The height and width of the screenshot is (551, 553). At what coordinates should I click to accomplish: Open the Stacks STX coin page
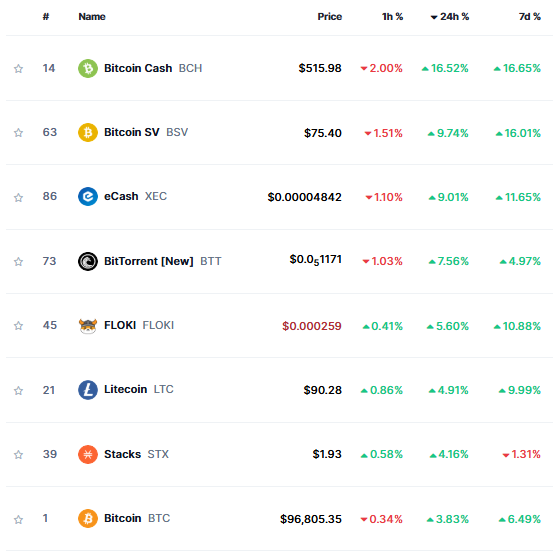tap(136, 454)
